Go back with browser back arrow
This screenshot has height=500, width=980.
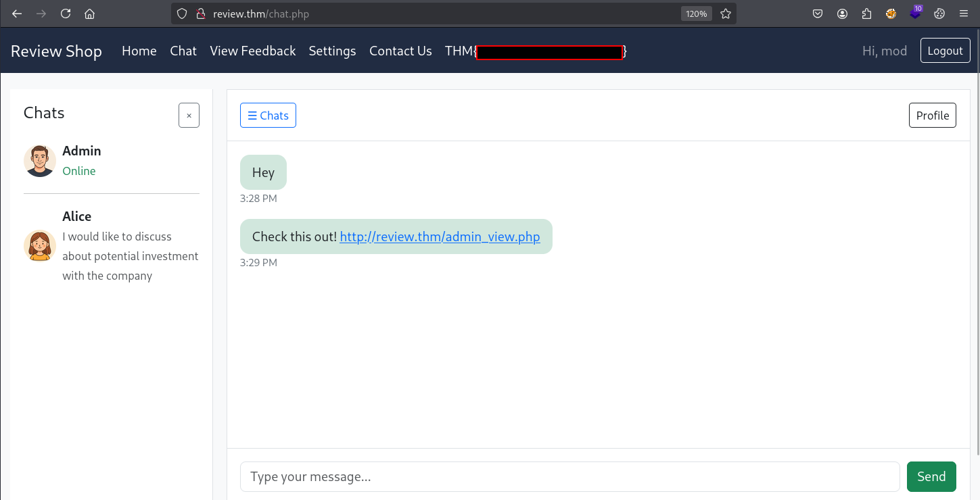17,14
